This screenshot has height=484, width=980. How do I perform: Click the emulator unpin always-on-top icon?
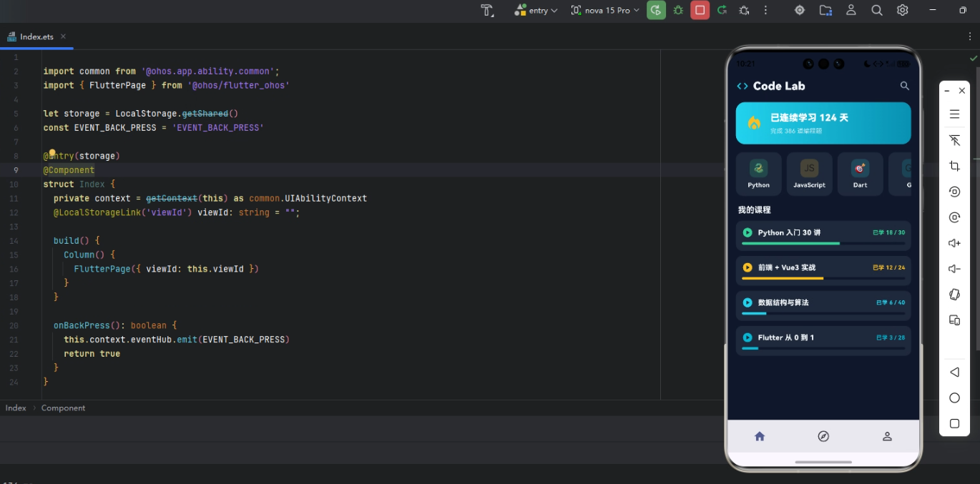click(x=954, y=140)
